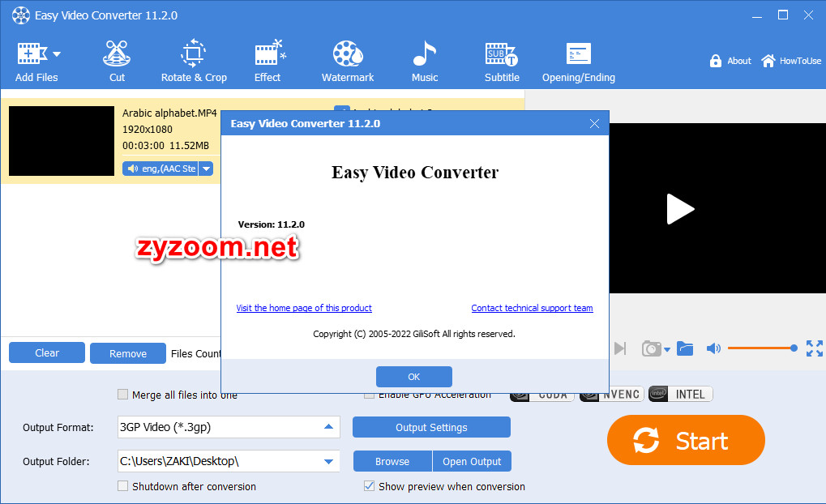The image size is (826, 504).
Task: Open the Add Files dropdown arrow
Action: (x=57, y=54)
